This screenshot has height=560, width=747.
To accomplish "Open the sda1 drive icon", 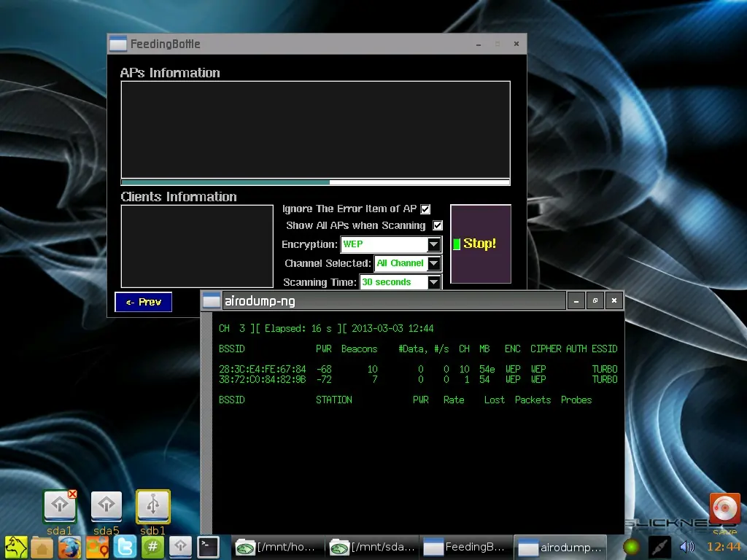I will (x=59, y=507).
